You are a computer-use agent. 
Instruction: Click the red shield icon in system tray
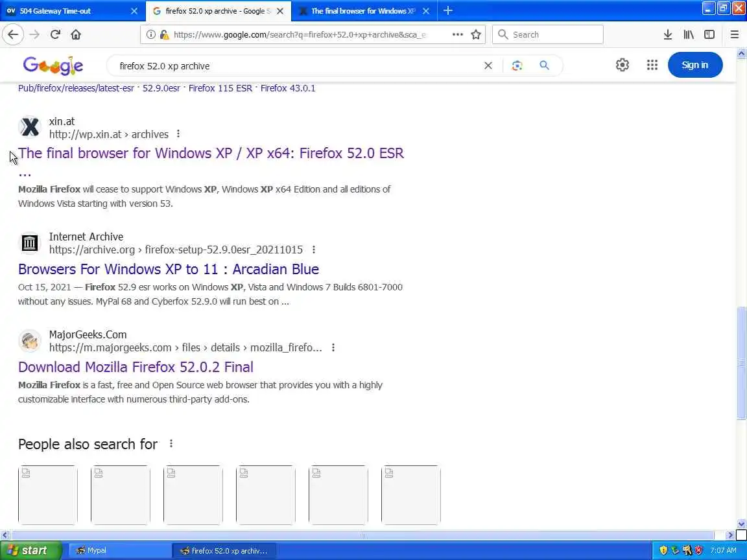(699, 550)
